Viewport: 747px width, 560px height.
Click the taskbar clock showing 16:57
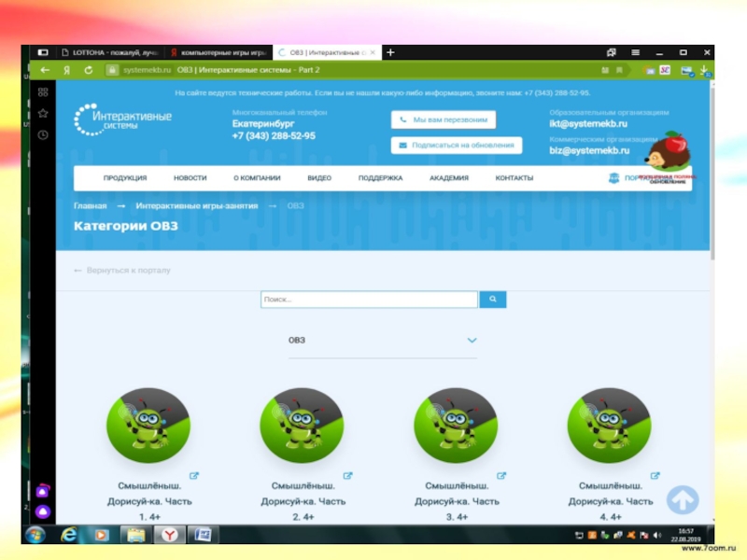pyautogui.click(x=685, y=535)
